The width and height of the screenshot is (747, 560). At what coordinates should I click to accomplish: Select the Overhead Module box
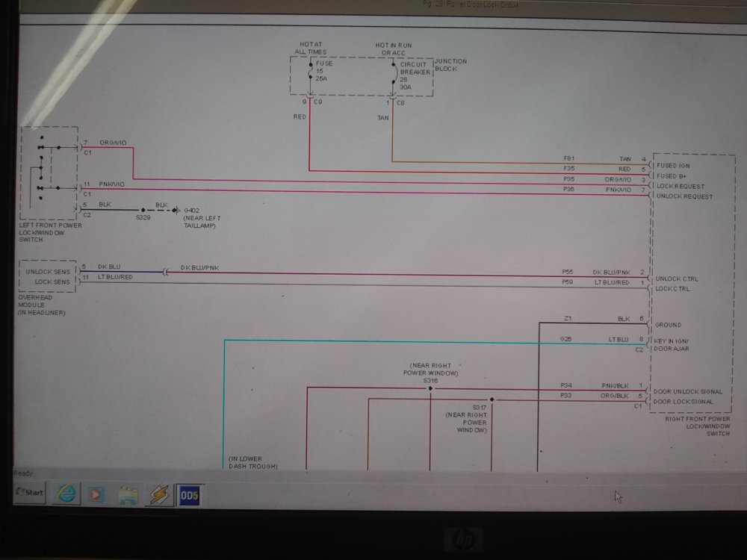click(x=48, y=276)
